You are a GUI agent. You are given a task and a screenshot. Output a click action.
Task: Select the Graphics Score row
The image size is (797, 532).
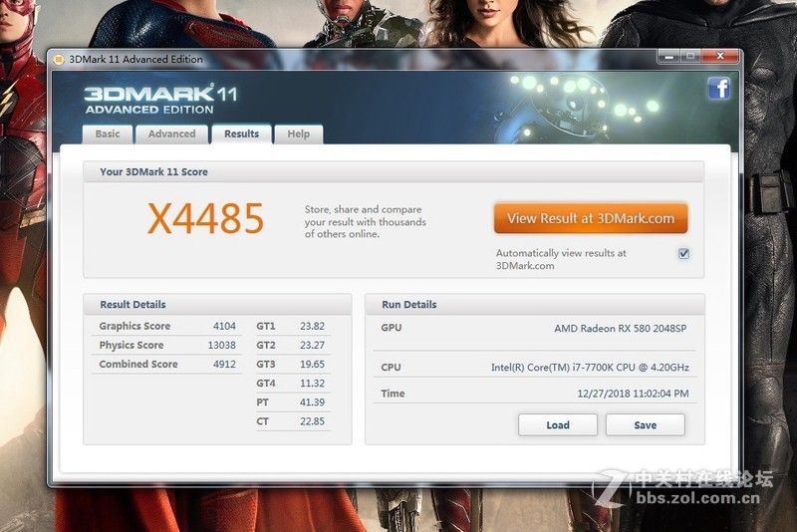point(166,326)
